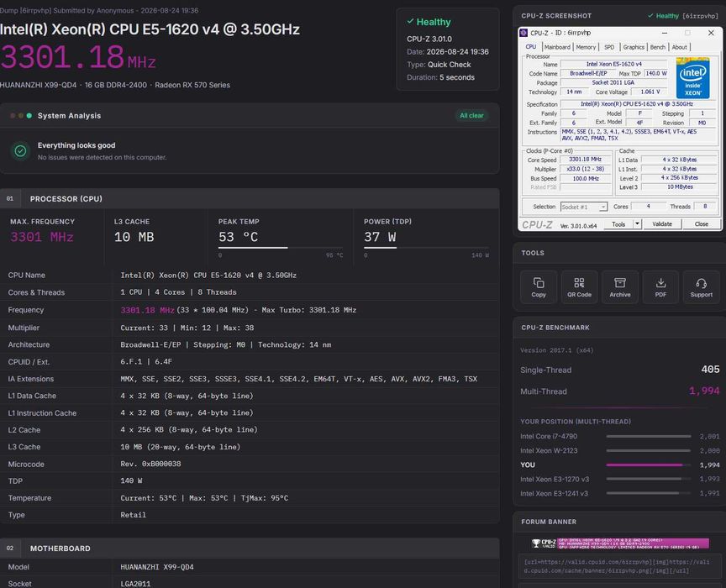This screenshot has height=588, width=726.
Task: Open the Socket #1 selection dropdown
Action: click(584, 207)
